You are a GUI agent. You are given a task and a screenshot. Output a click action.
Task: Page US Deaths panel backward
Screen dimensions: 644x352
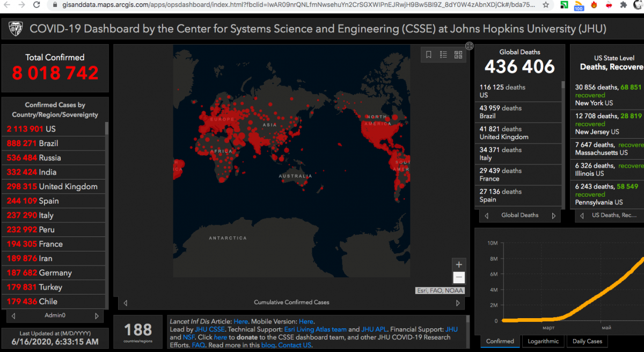tap(582, 215)
